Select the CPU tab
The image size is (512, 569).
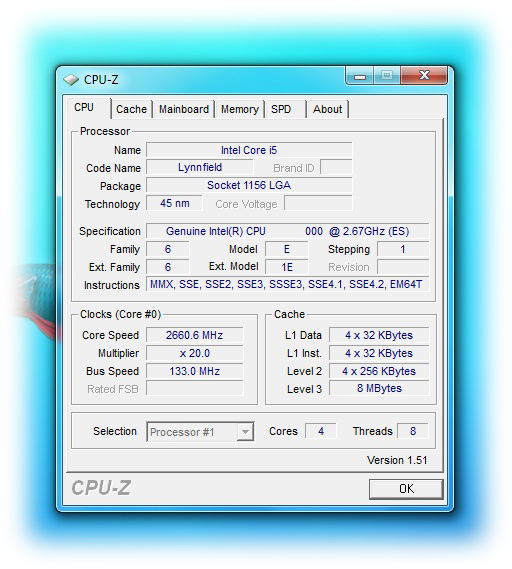88,108
